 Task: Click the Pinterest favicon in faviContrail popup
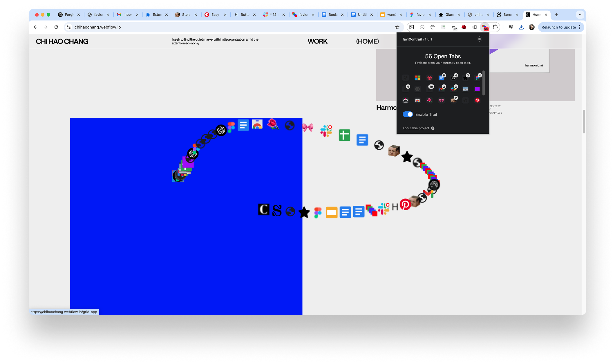[477, 100]
